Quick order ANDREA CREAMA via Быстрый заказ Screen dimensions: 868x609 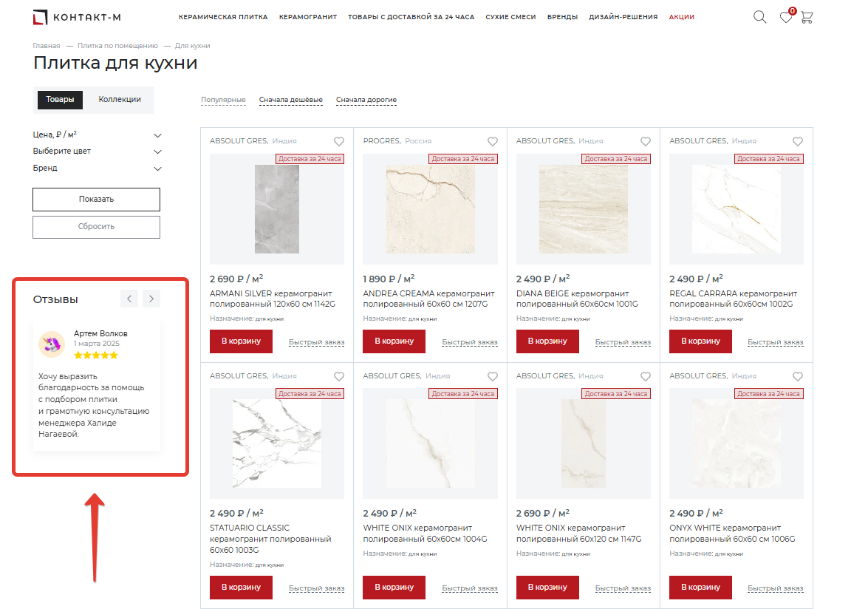click(x=470, y=342)
